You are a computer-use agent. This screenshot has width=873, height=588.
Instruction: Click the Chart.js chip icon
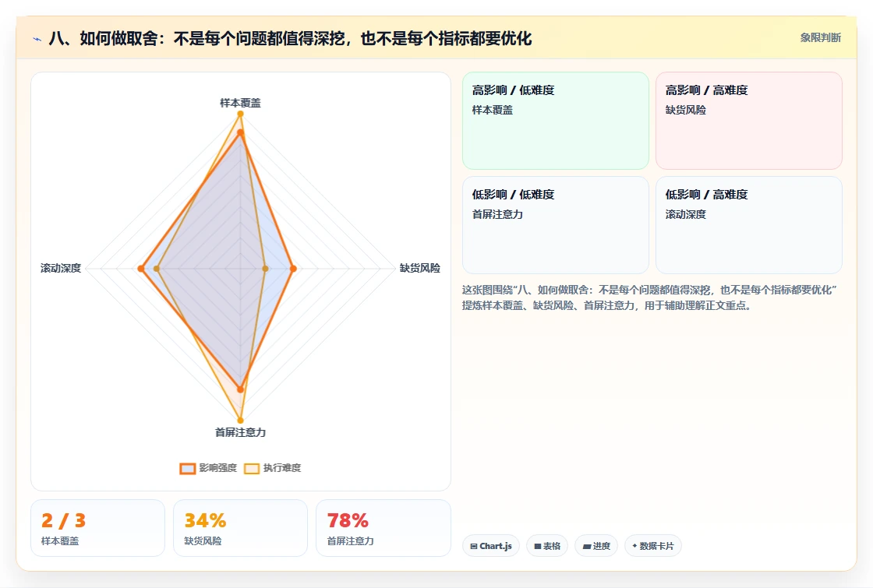pos(474,546)
